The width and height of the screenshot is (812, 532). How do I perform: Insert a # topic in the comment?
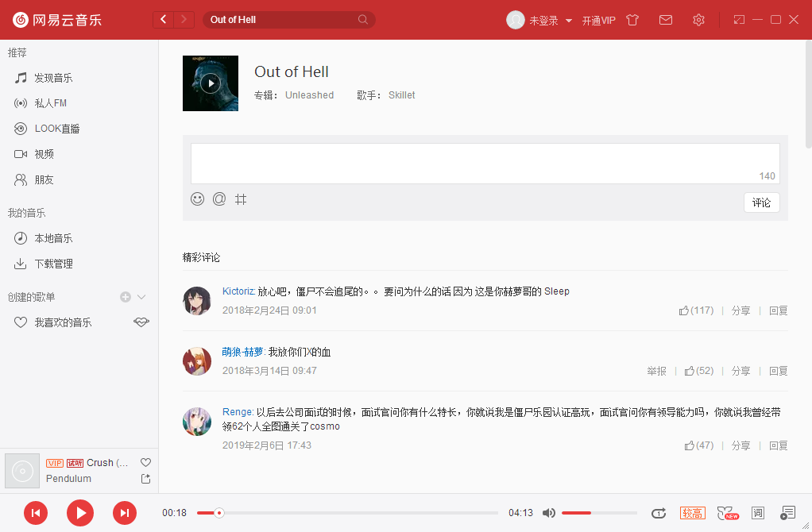click(241, 199)
